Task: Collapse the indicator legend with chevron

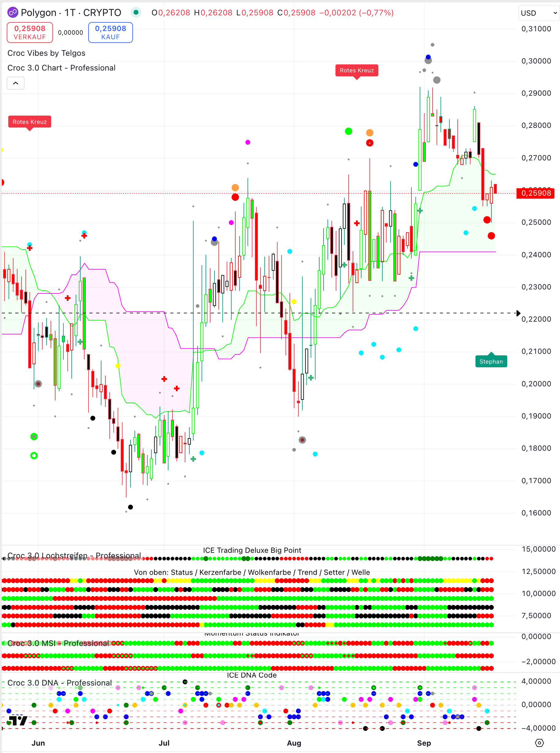Action: [16, 83]
